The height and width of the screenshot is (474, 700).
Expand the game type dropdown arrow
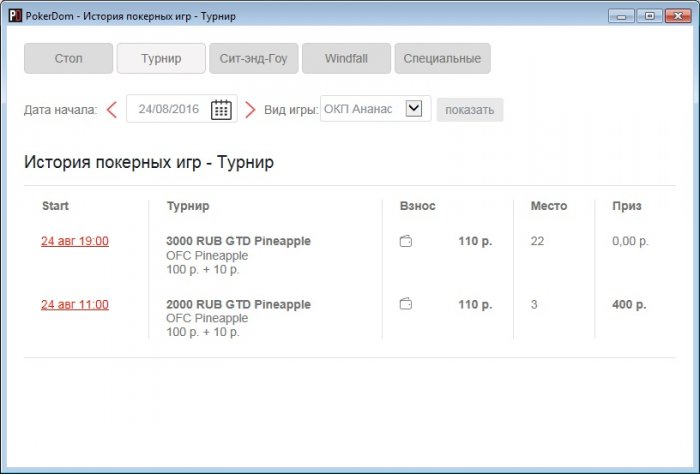click(414, 108)
